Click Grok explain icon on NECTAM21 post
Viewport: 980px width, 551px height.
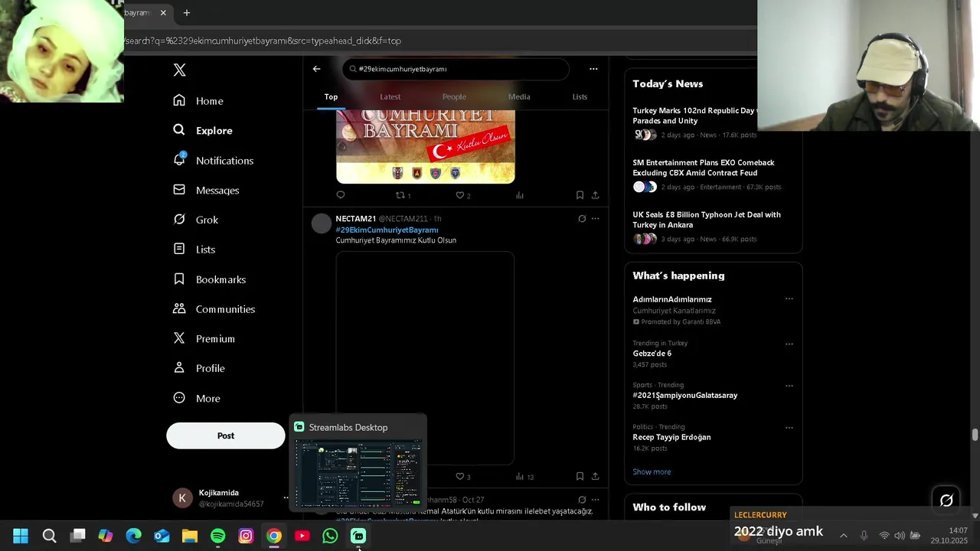click(582, 219)
